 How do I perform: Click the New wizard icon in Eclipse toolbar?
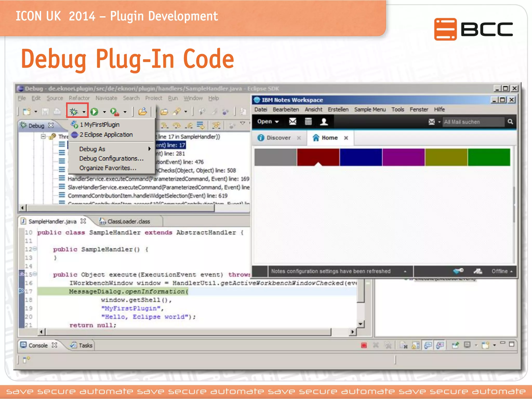[x=27, y=112]
